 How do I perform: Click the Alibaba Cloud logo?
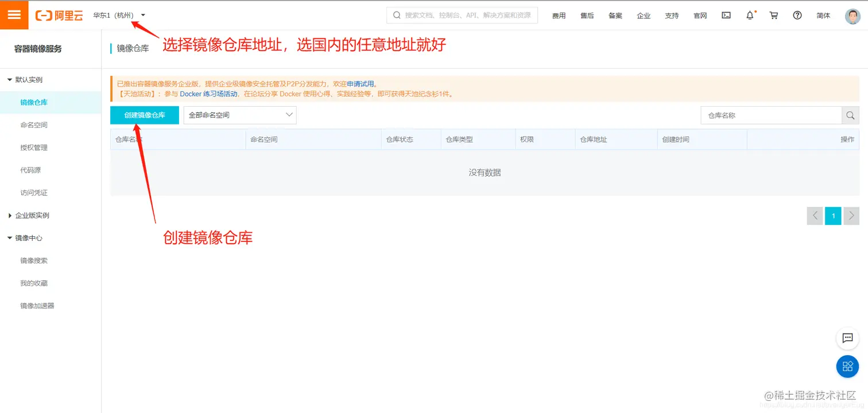point(58,15)
